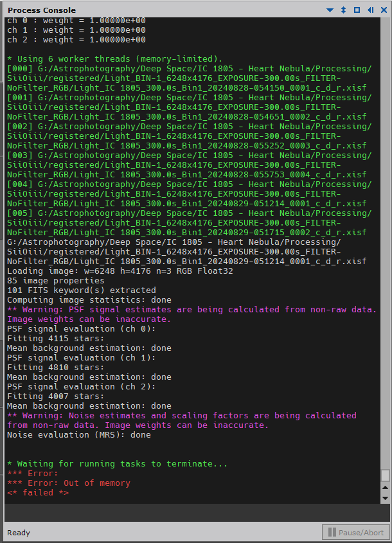Click the scrollbar up arrow
Image resolution: width=392 pixels, height=543 pixels.
click(385, 488)
